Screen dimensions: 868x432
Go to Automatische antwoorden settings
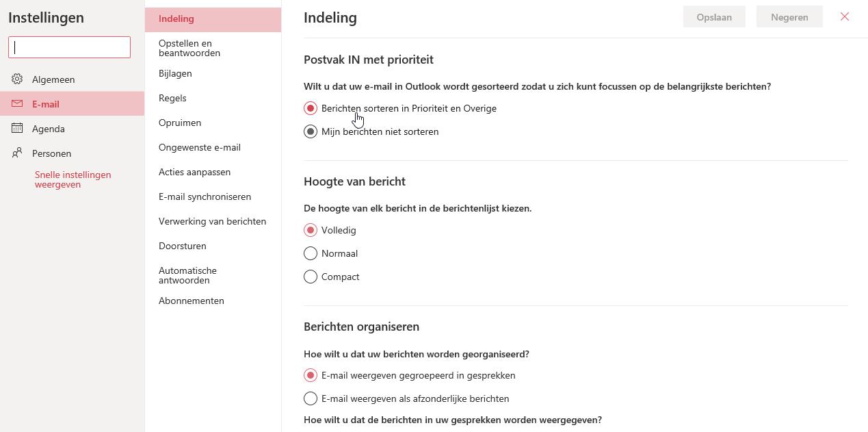coord(187,275)
